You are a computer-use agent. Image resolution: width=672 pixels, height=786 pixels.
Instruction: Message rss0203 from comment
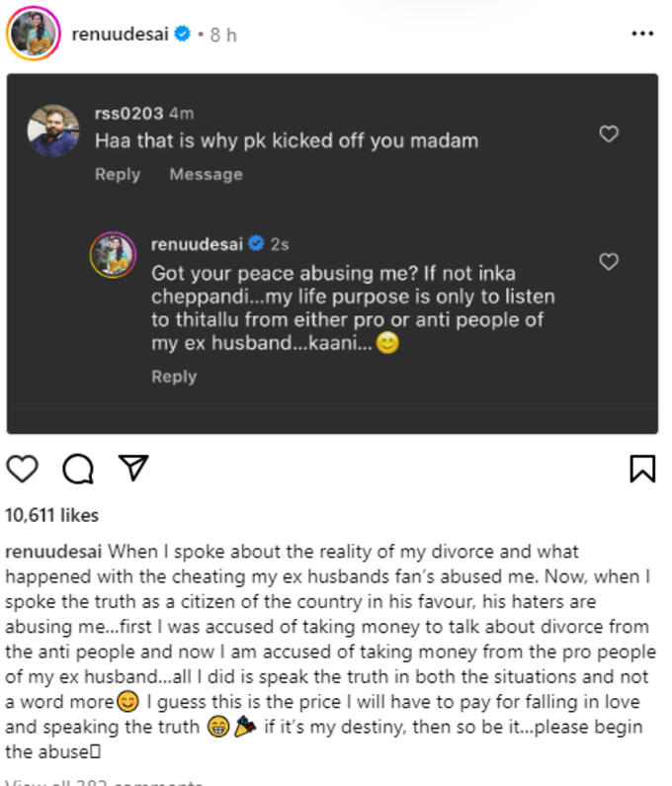point(206,174)
